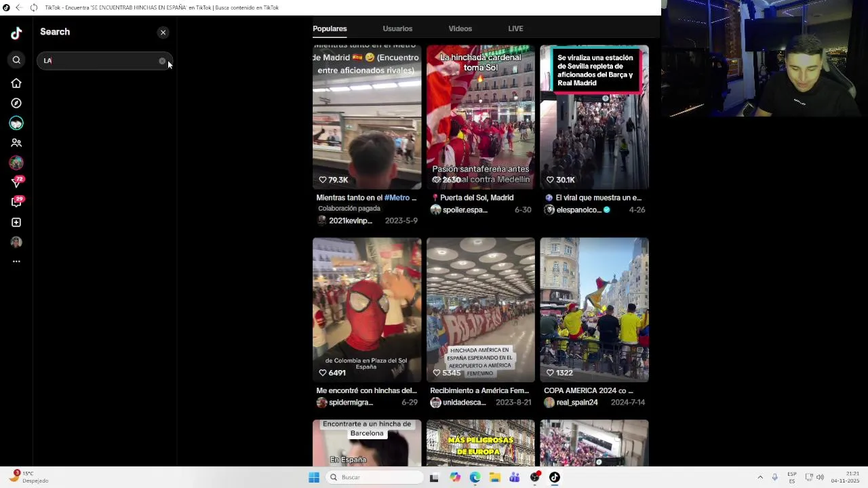Screen dimensions: 868x488
Task: Open Activity with the 72 badge
Action: coord(16,182)
